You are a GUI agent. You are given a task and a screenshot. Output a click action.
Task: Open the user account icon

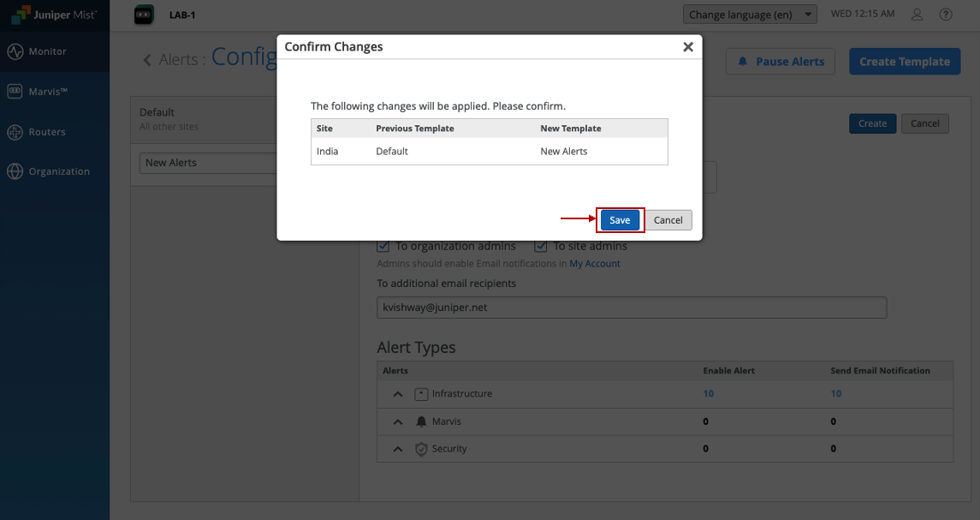(x=918, y=15)
